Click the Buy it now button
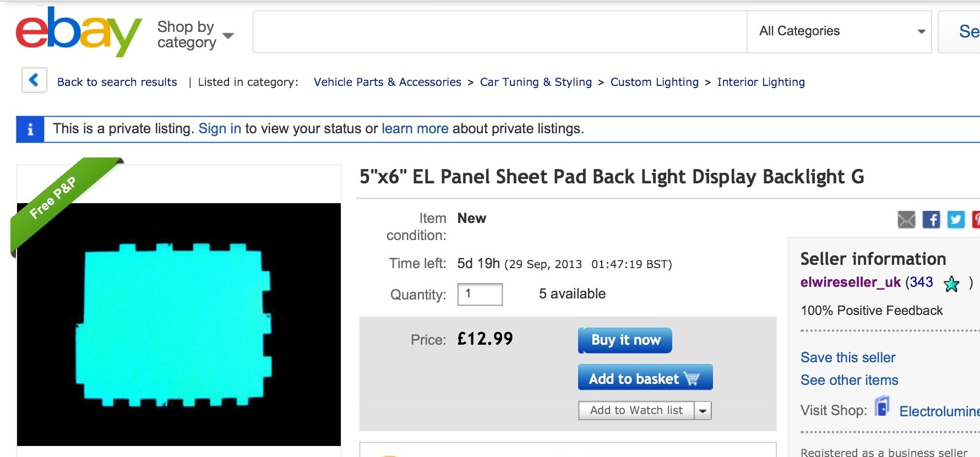 [625, 340]
